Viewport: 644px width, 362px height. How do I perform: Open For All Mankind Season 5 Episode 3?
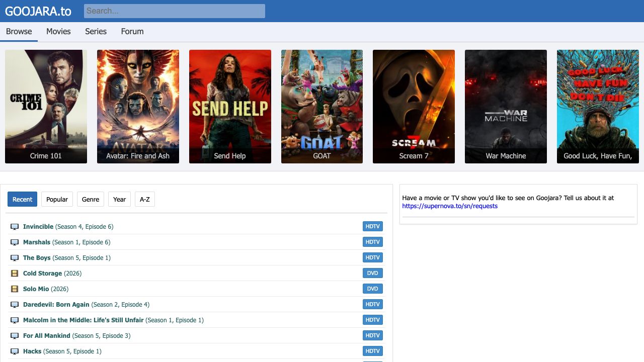76,336
